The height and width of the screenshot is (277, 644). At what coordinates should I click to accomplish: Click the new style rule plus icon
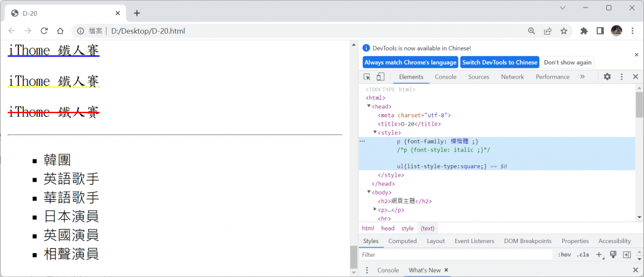coord(599,255)
